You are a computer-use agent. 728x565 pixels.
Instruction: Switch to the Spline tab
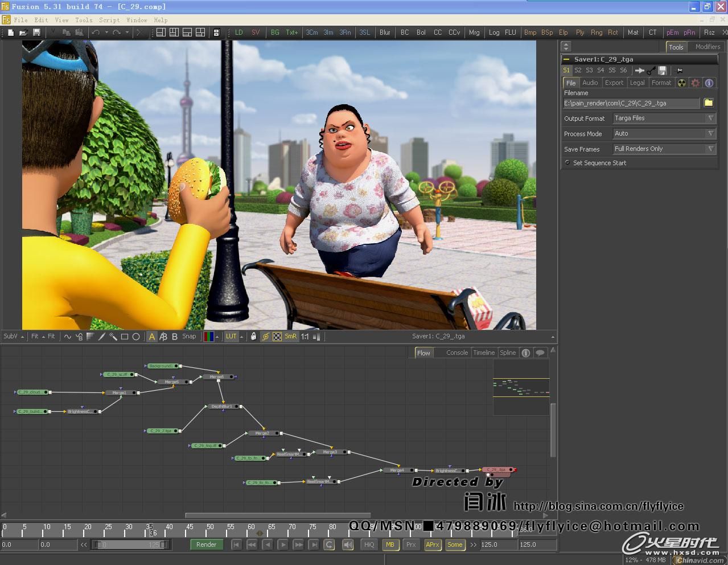[x=508, y=353]
